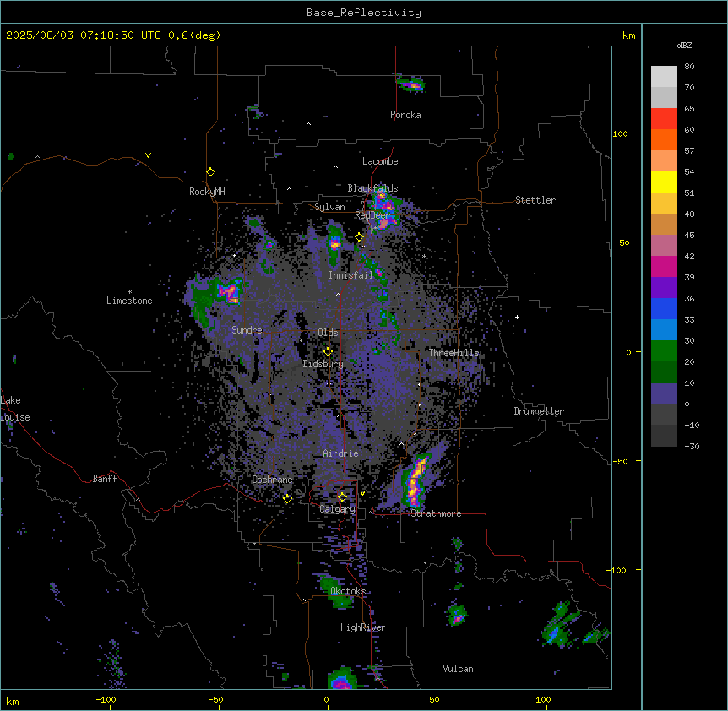Click the Airdrie city label
Screen dimensions: 728x711
coord(341,453)
